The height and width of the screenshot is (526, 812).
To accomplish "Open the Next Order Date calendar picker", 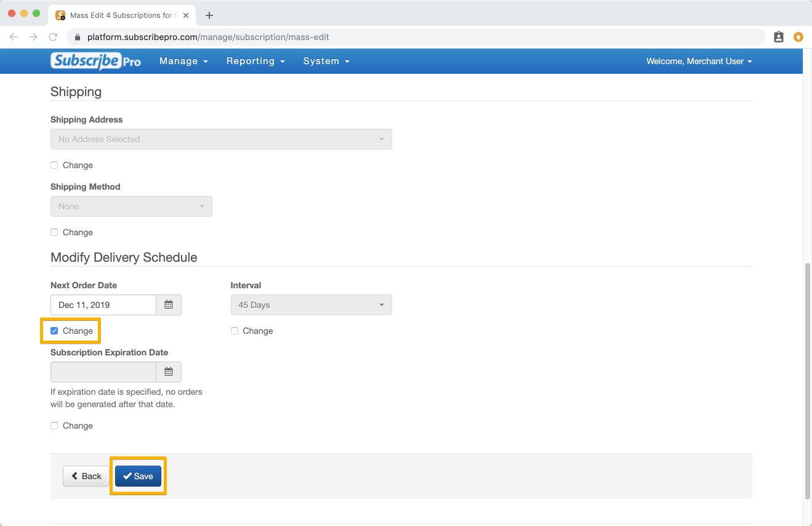I will pyautogui.click(x=169, y=305).
